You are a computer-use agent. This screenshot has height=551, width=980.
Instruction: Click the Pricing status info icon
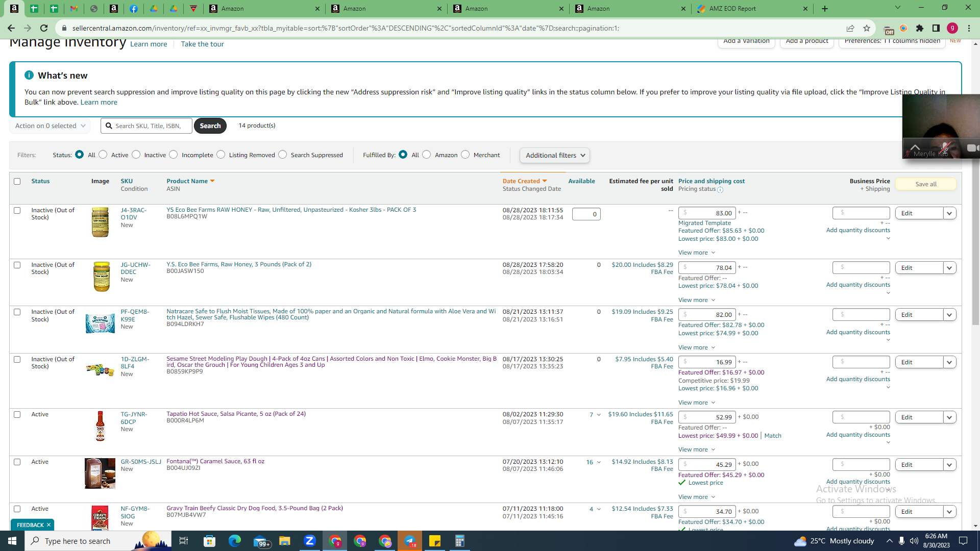click(x=720, y=190)
